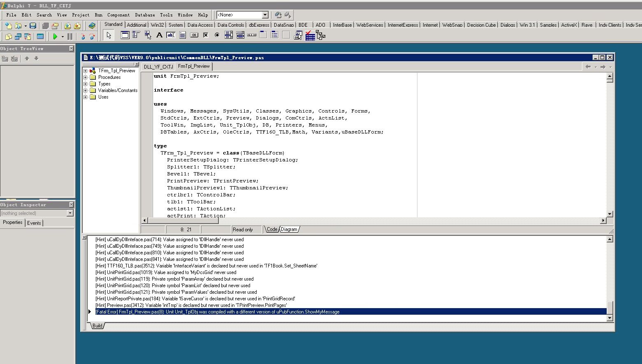The image size is (642, 364).
Task: Choose the arrow selection pointer in palette
Action: pos(109,35)
